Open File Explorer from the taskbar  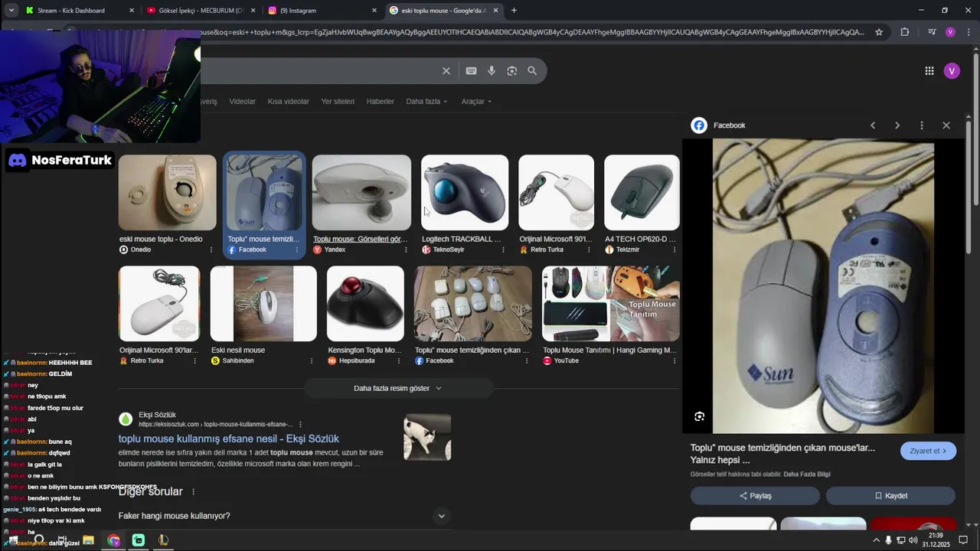click(x=88, y=540)
